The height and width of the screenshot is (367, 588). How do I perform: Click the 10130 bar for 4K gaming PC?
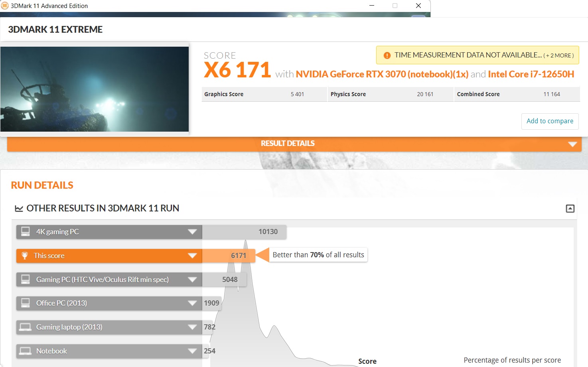coord(244,232)
